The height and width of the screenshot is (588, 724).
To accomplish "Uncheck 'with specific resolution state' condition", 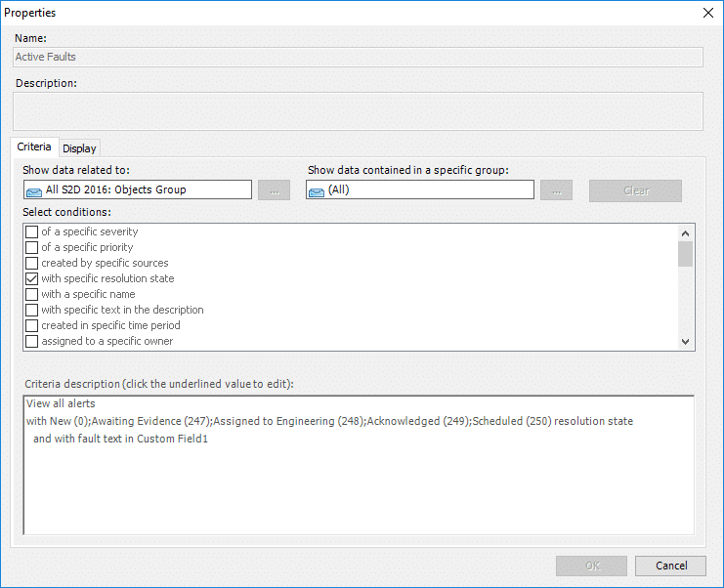I will 32,278.
